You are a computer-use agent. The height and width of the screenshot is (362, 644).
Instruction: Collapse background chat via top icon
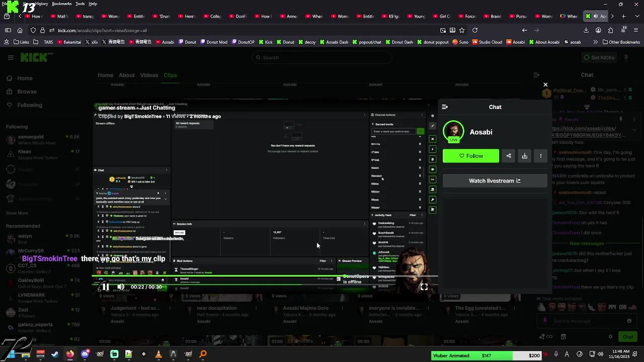536,75
